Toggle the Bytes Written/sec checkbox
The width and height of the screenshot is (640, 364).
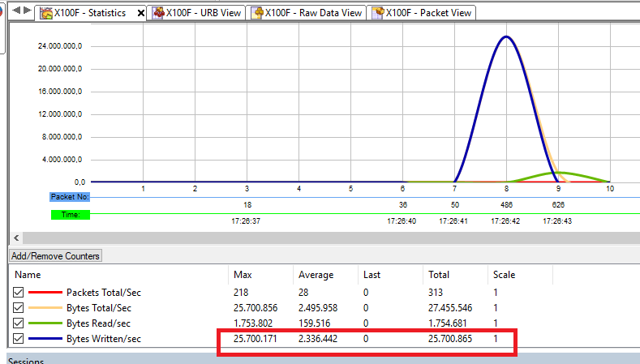tap(19, 338)
